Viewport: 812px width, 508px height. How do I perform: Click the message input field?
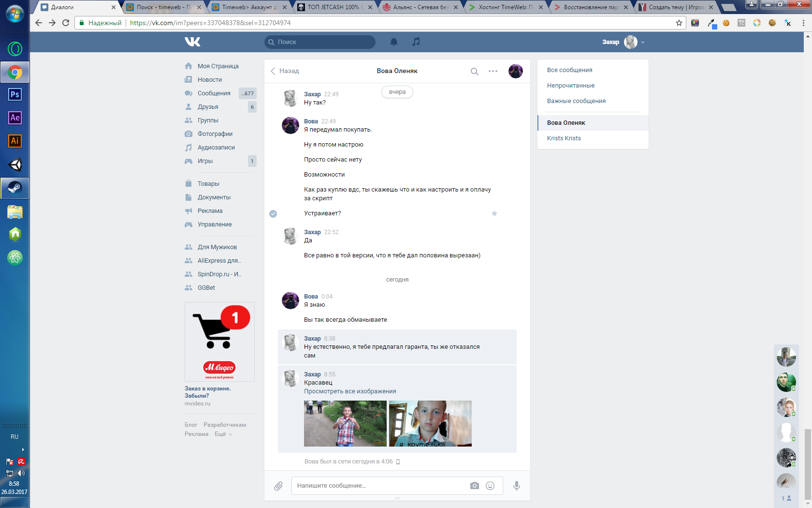[x=379, y=486]
